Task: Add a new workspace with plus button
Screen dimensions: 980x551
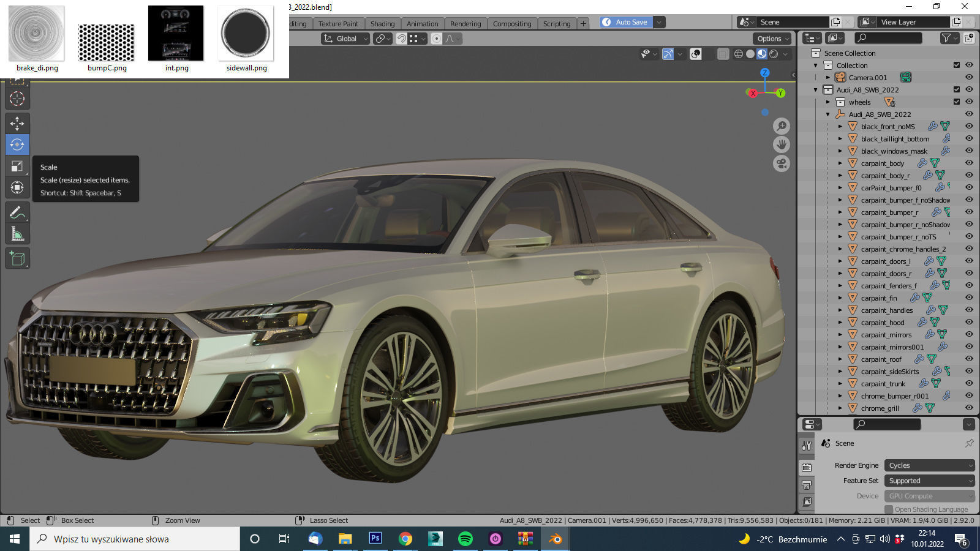Action: point(583,24)
